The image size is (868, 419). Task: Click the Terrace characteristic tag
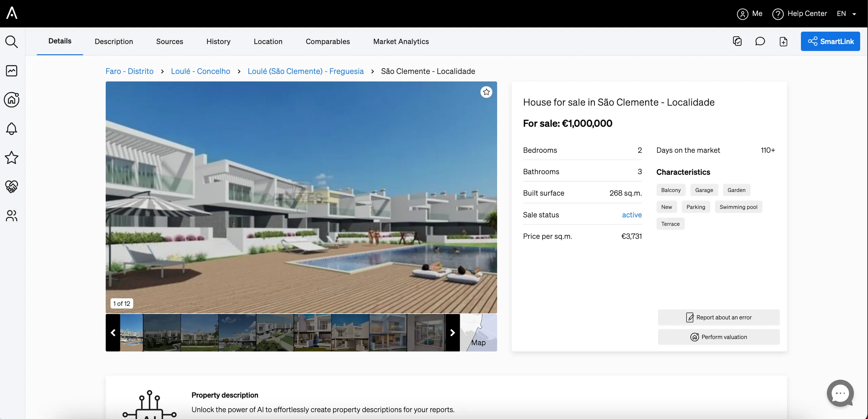670,224
